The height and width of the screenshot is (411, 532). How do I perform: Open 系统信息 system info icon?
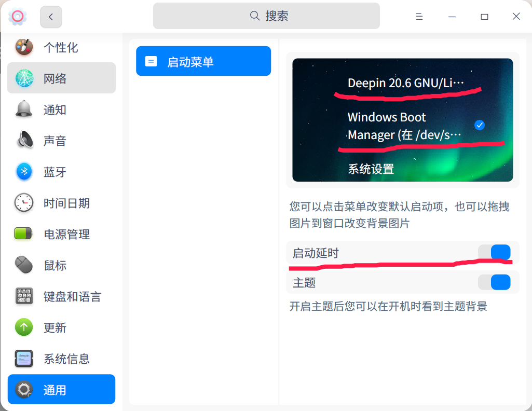pyautogui.click(x=23, y=359)
